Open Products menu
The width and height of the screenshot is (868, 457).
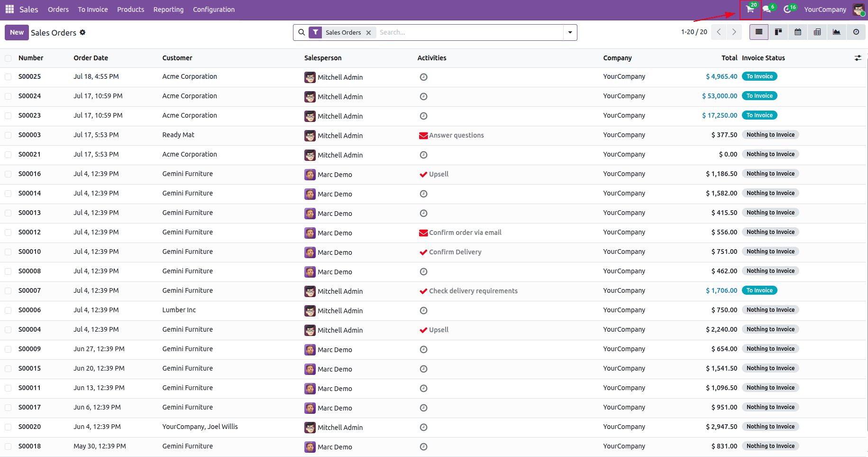(x=131, y=9)
